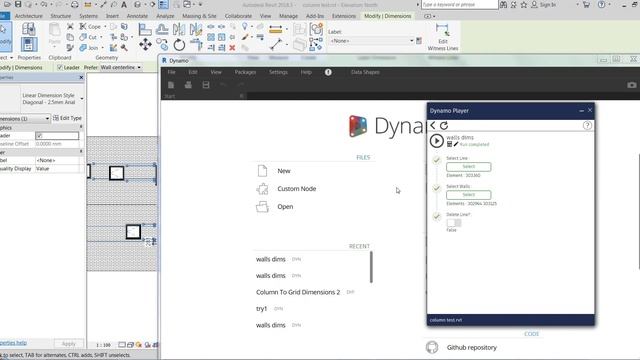Click the Cut geometry tool
Screen dimensions: 640x360
coord(89,37)
